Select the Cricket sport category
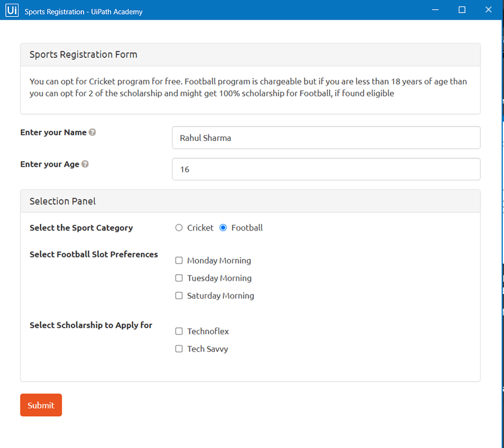The image size is (504, 448). [179, 228]
